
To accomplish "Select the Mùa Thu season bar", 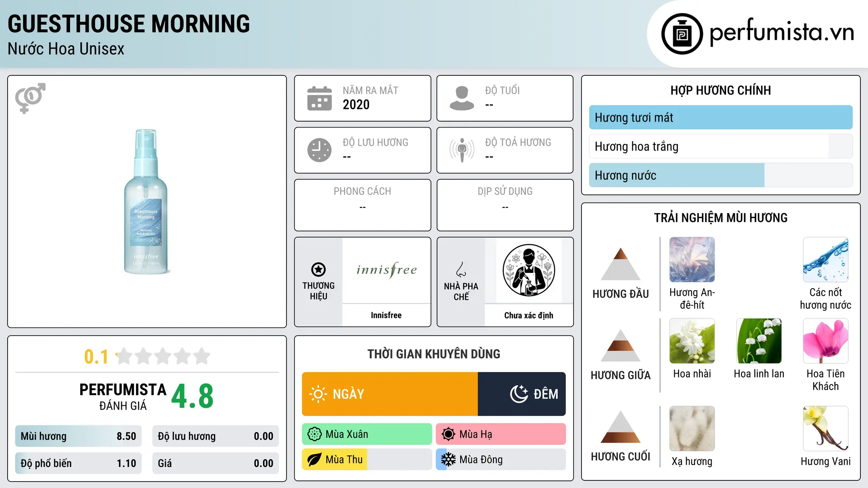I will click(x=367, y=460).
